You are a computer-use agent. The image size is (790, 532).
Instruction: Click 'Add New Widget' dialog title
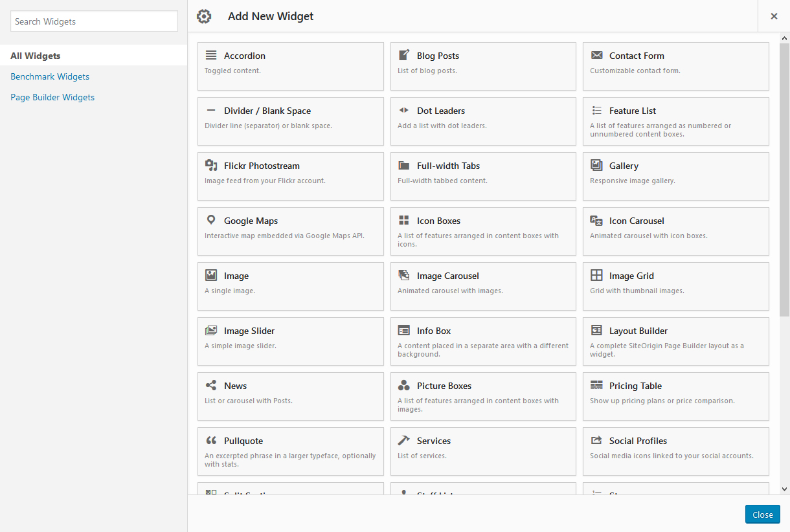click(x=271, y=16)
